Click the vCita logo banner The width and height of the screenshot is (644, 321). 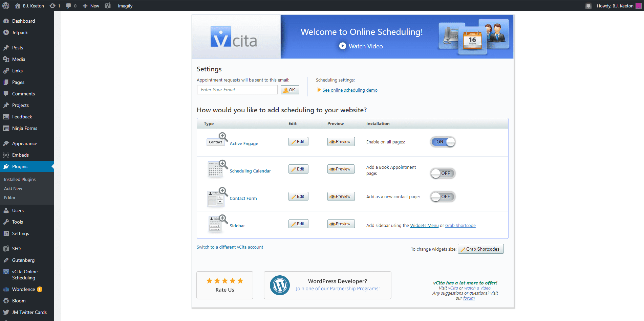(x=236, y=37)
